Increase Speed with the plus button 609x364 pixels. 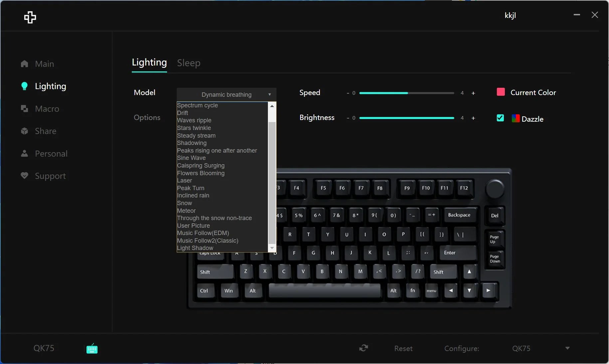click(x=473, y=93)
